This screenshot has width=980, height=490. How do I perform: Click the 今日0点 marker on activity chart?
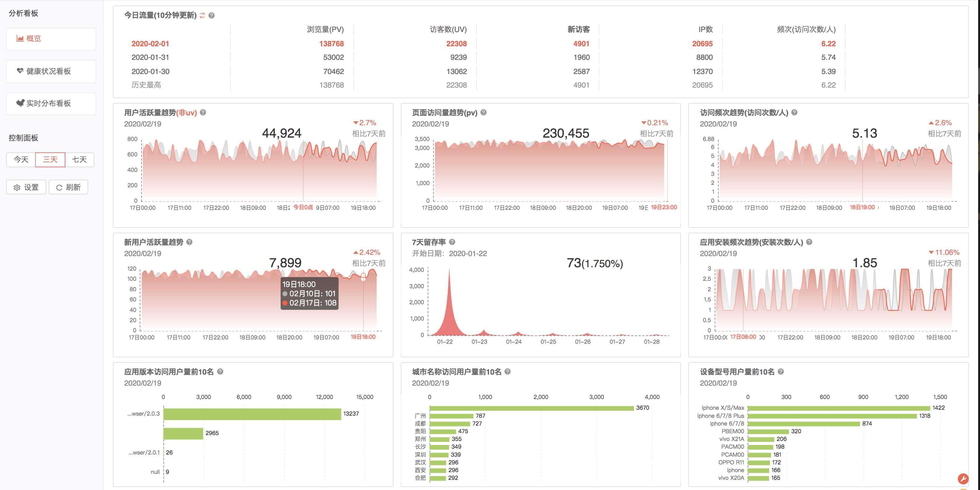coord(303,207)
